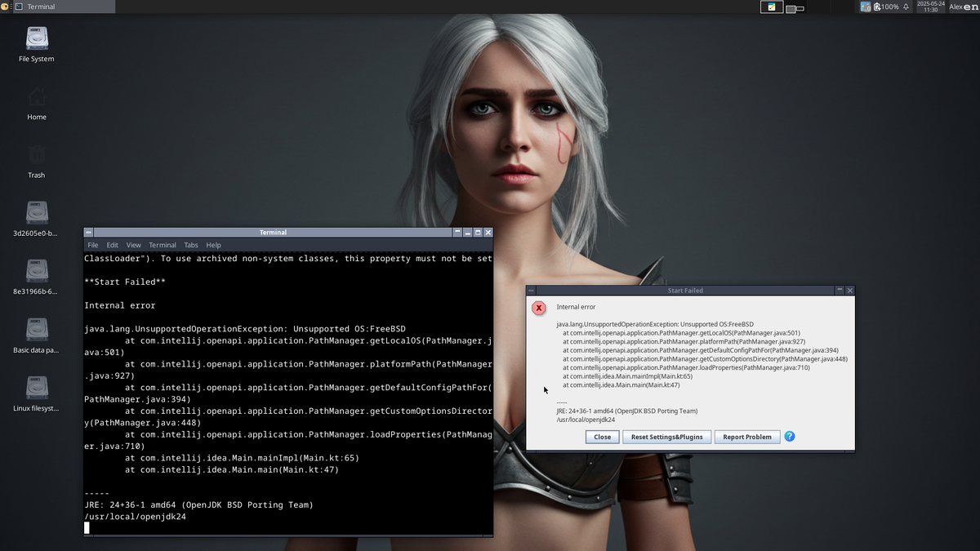This screenshot has width=980, height=551.
Task: Open the Edit menu in Terminal
Action: point(112,245)
